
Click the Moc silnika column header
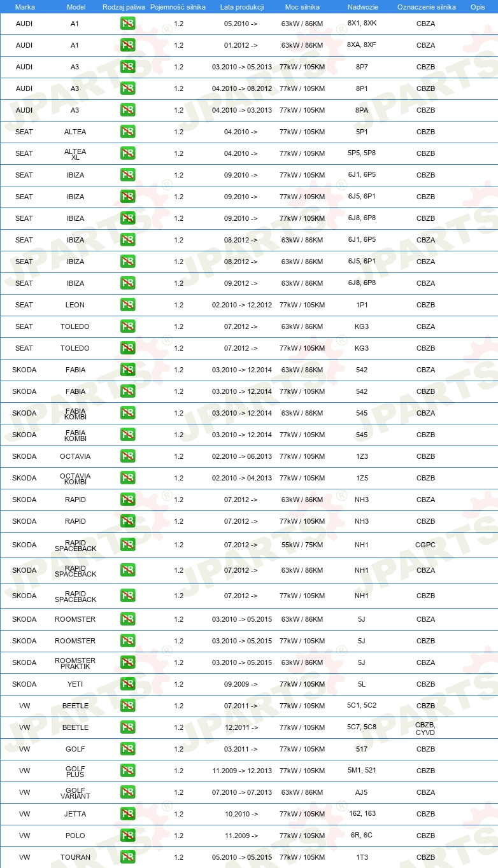(x=302, y=6)
